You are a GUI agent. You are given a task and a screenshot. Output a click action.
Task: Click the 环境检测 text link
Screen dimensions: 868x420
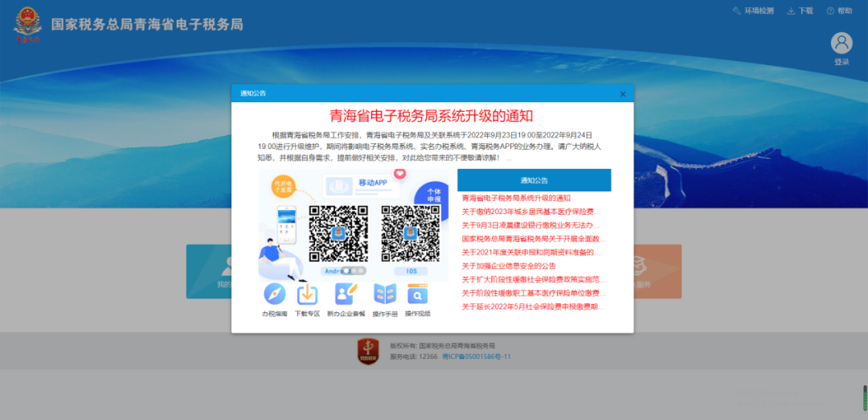pos(759,11)
